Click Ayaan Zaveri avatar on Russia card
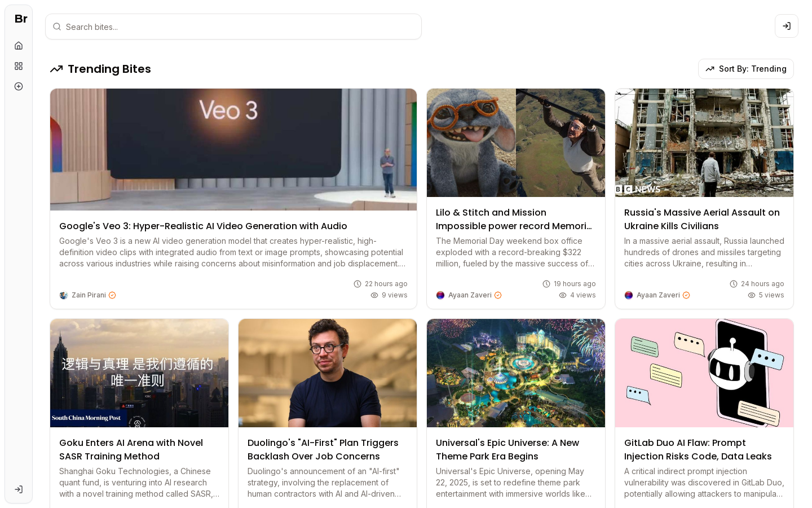This screenshot has width=812, height=508. coord(629,295)
